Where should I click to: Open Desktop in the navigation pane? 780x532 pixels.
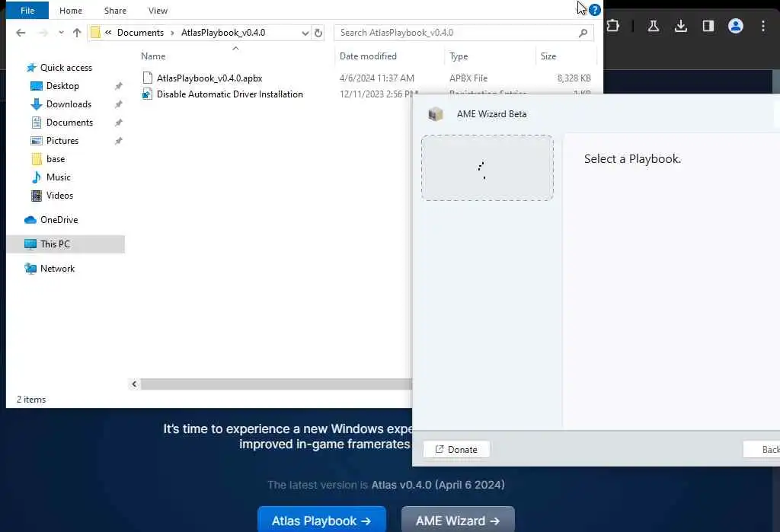click(x=62, y=86)
